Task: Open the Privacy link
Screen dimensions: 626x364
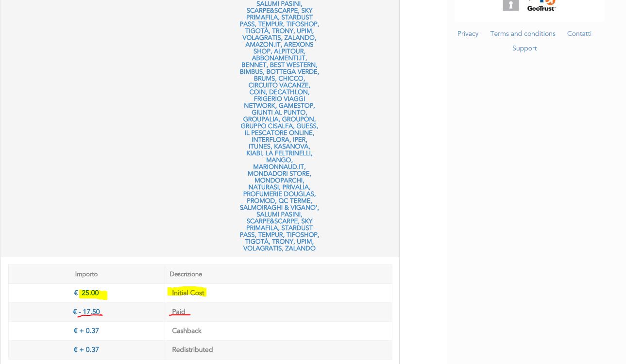Action: [468, 33]
